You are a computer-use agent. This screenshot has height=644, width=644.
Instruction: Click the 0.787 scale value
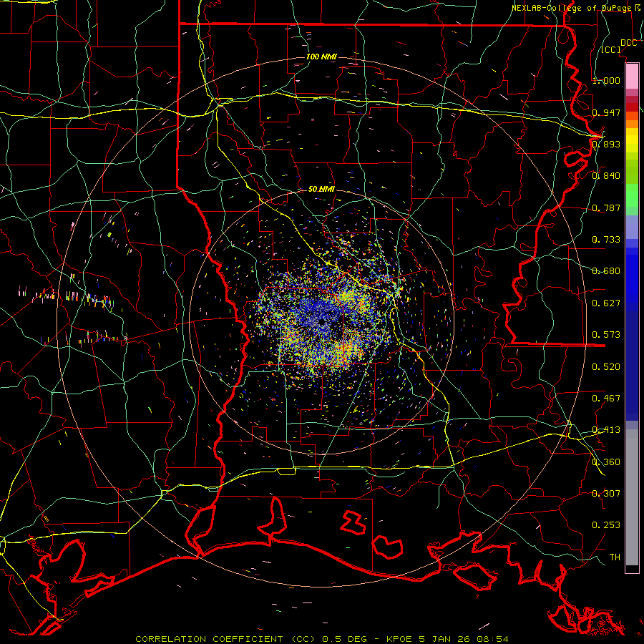pos(606,208)
